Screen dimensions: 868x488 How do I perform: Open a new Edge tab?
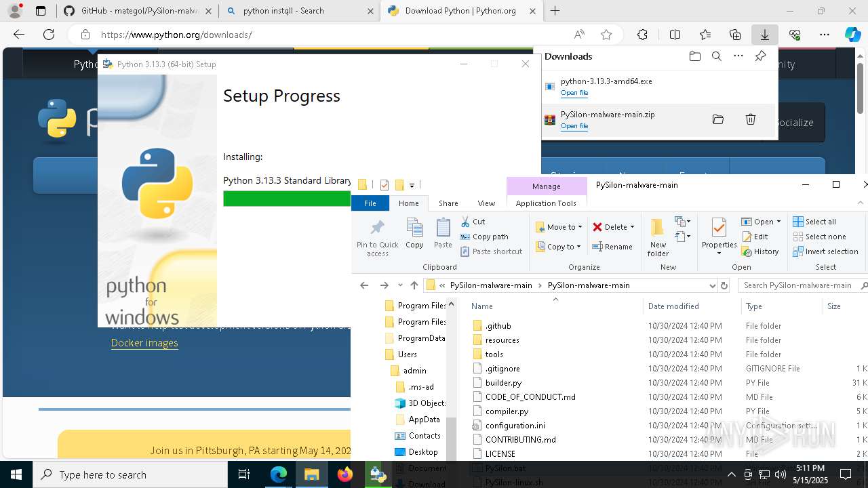click(x=555, y=11)
